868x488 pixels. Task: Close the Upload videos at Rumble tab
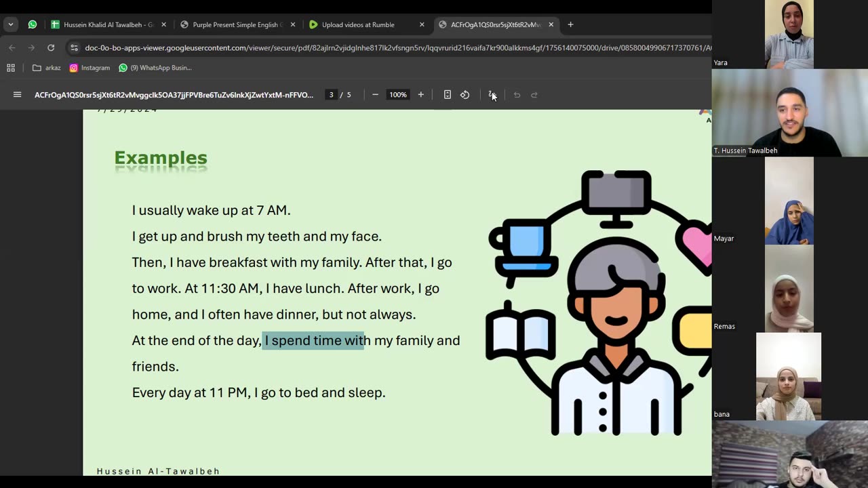coord(422,24)
